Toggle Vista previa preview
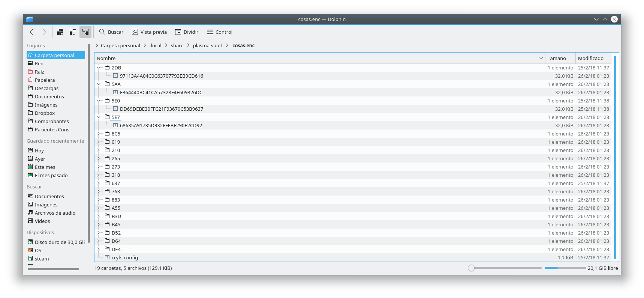This screenshot has height=298, width=644. [149, 32]
